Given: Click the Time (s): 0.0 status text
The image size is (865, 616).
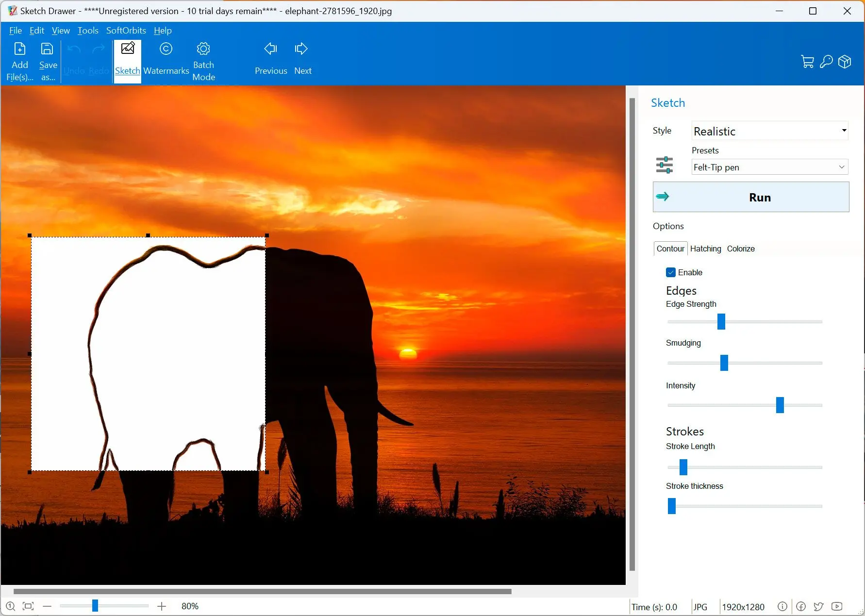Looking at the screenshot, I should 654,607.
